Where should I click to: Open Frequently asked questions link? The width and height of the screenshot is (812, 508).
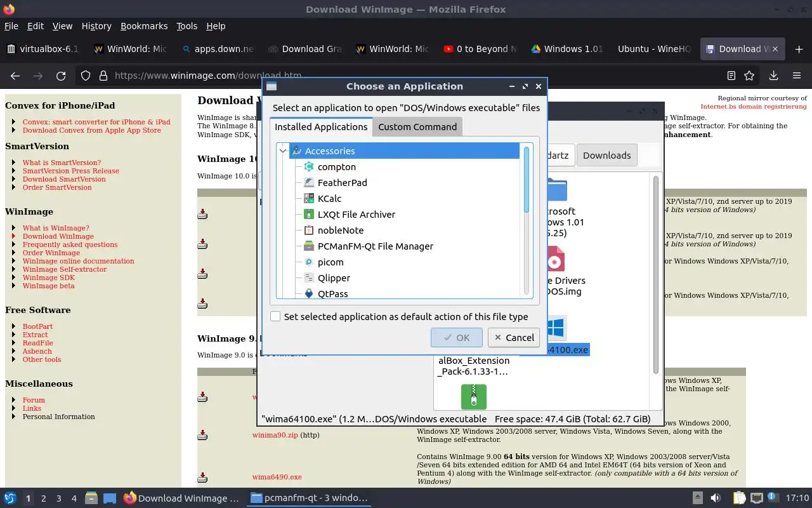[x=70, y=244]
